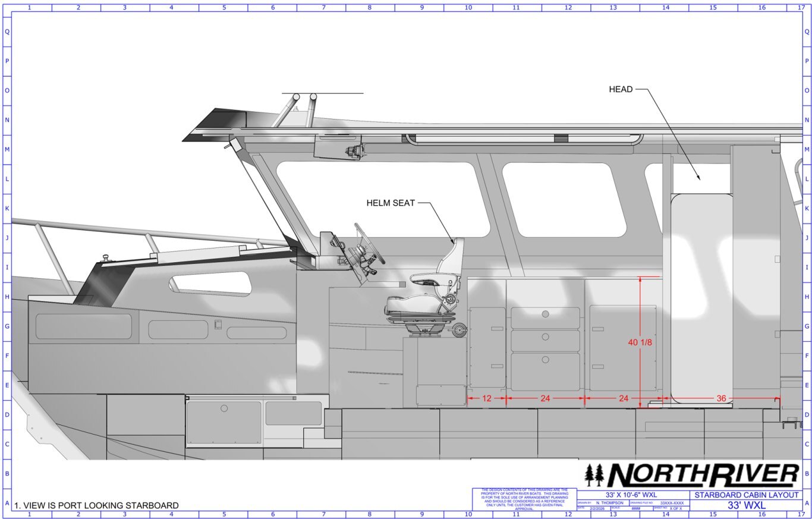Click the 2/2/2026 date field
Viewport: 812px width, 519px height.
coord(597,509)
